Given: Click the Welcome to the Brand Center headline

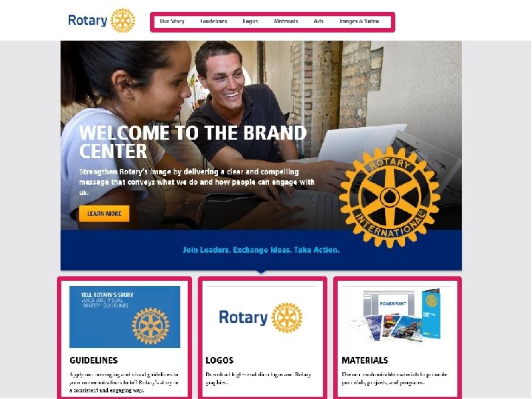Looking at the screenshot, I should click(193, 141).
